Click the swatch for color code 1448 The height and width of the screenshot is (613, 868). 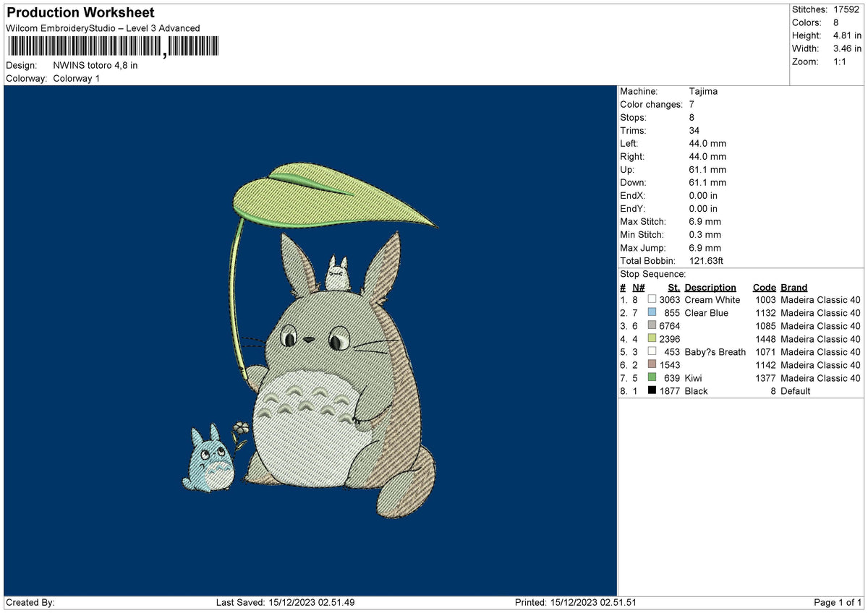point(652,338)
